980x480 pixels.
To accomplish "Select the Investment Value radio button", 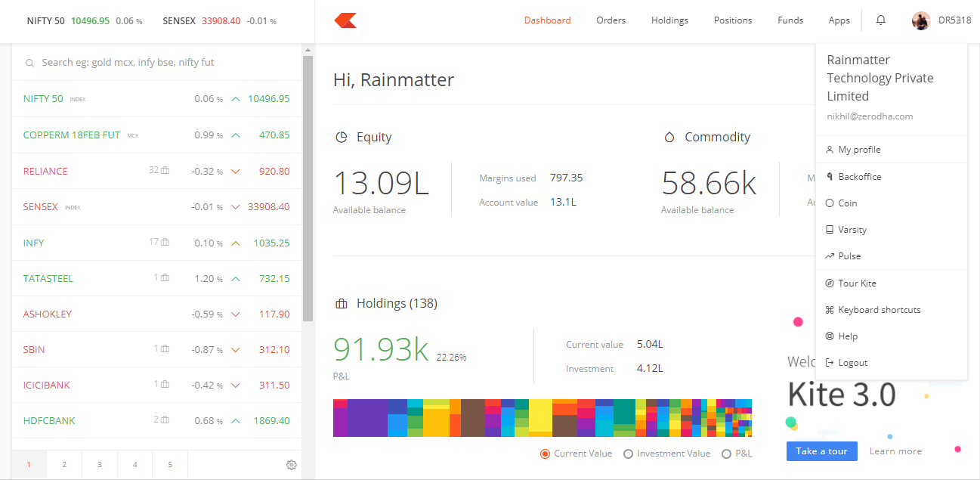I will pyautogui.click(x=628, y=454).
